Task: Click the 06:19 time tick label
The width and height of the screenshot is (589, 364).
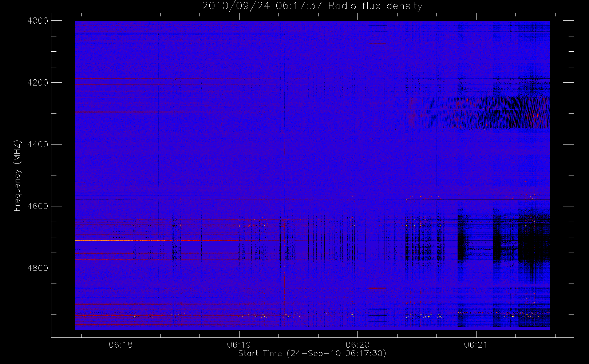Action: point(239,345)
